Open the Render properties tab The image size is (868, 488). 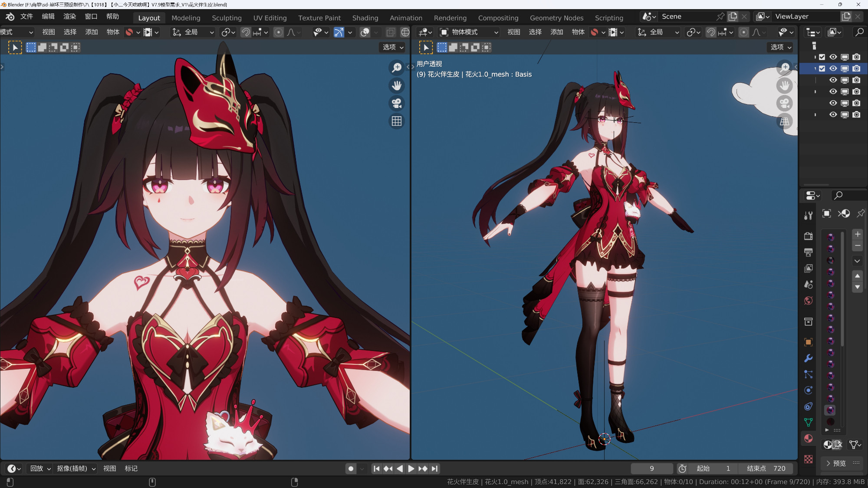tap(808, 236)
